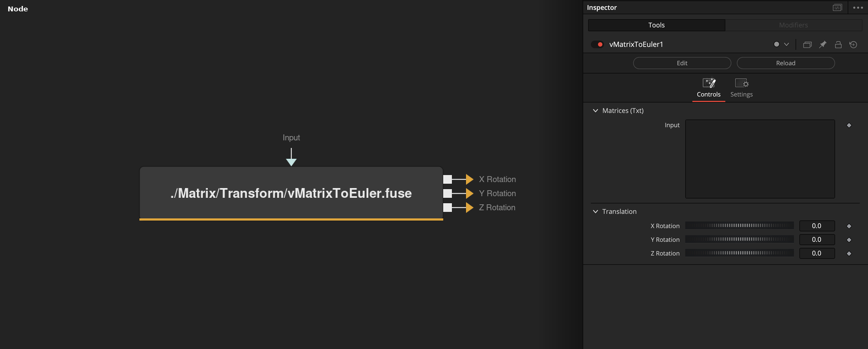The width and height of the screenshot is (868, 349).
Task: Open the Controls tab
Action: click(x=709, y=88)
